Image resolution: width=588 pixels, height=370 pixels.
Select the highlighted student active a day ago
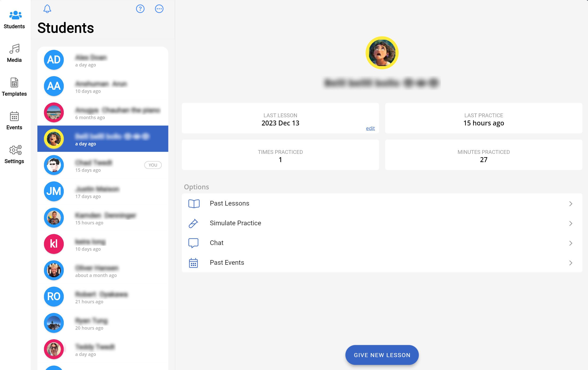tap(103, 139)
